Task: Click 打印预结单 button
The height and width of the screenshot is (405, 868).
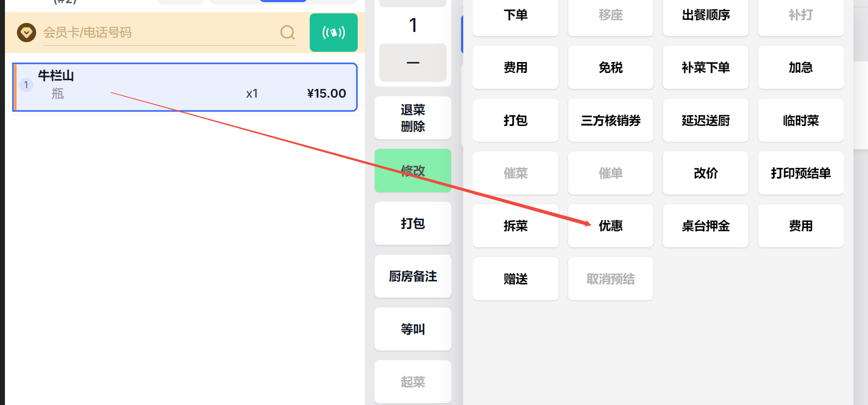Action: click(x=800, y=173)
